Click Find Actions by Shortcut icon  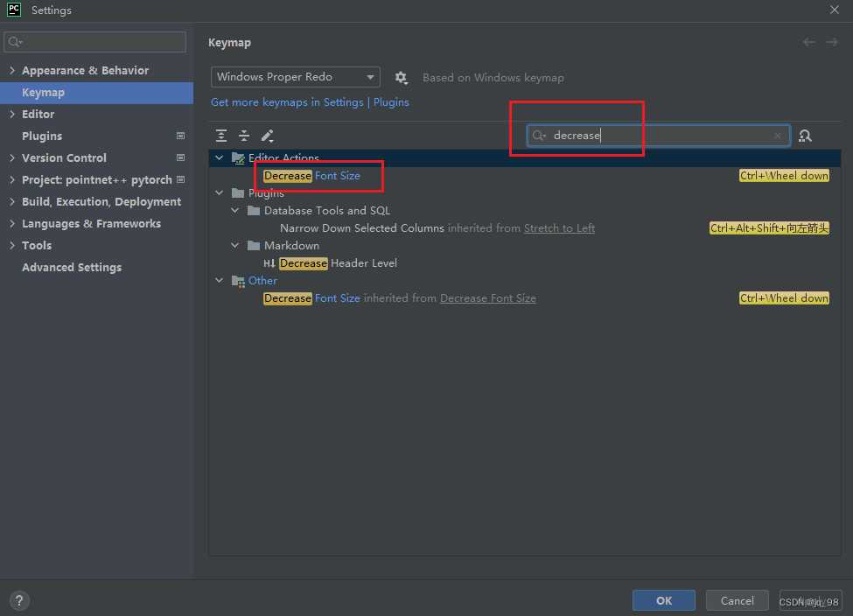point(805,136)
